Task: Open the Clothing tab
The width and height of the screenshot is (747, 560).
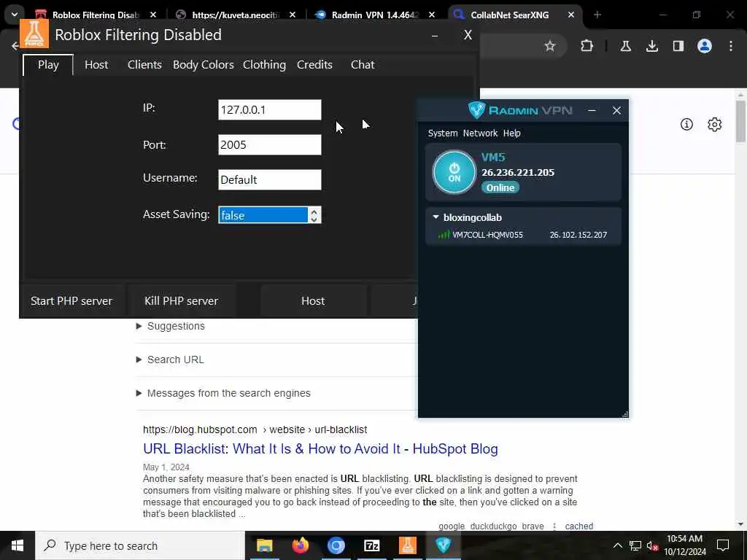Action: (264, 65)
